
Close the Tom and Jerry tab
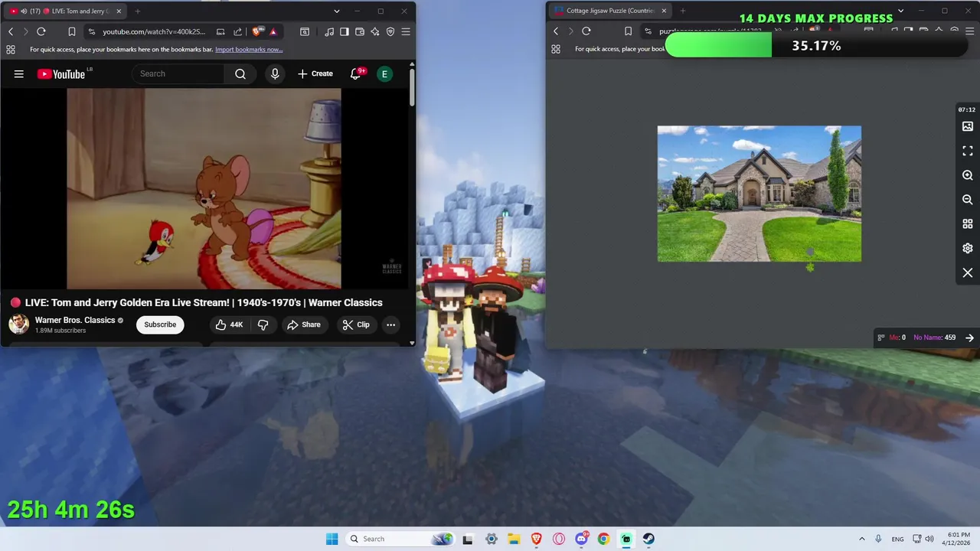pos(118,11)
